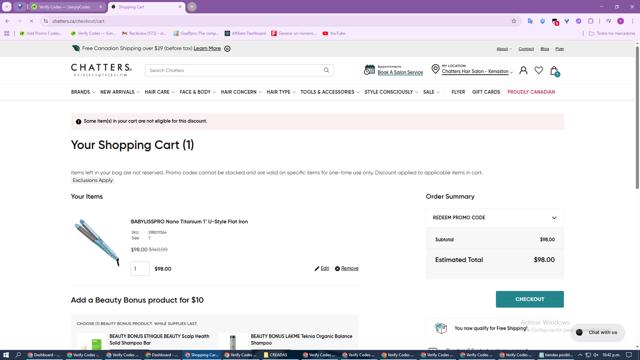The image size is (640, 360).
Task: Open the account profile icon
Action: [x=523, y=70]
